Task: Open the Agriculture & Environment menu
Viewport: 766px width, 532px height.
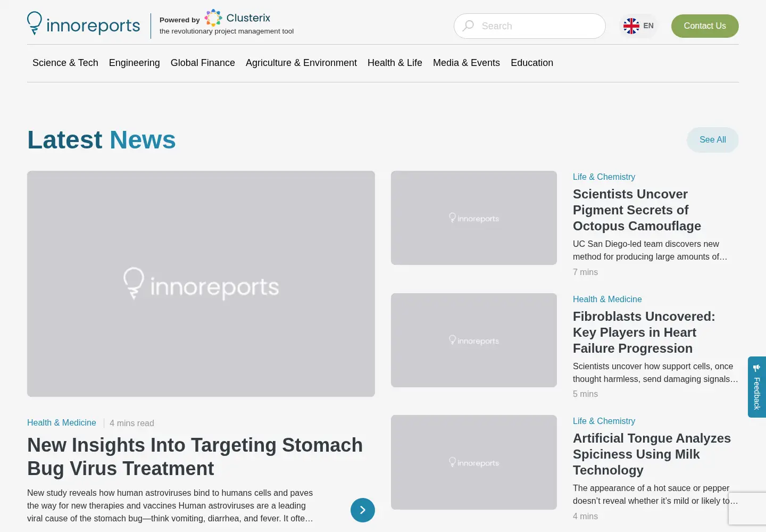Action: [x=301, y=63]
